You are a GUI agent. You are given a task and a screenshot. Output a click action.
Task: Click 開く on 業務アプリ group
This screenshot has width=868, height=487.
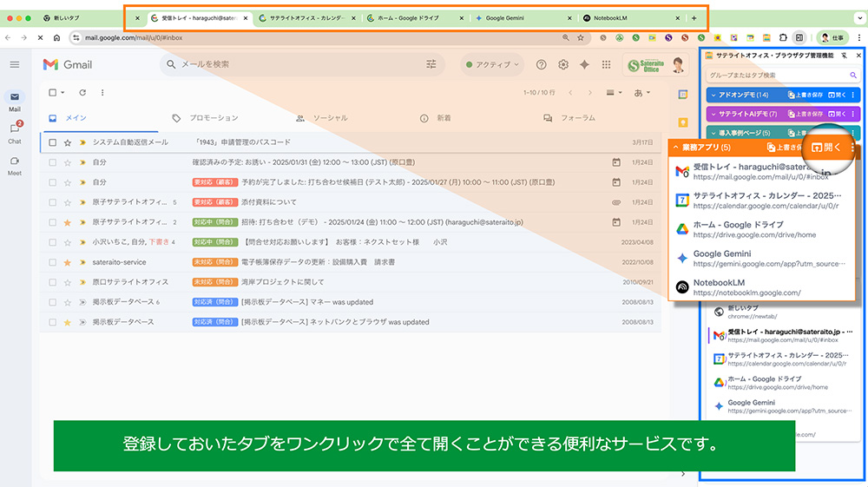click(x=826, y=148)
